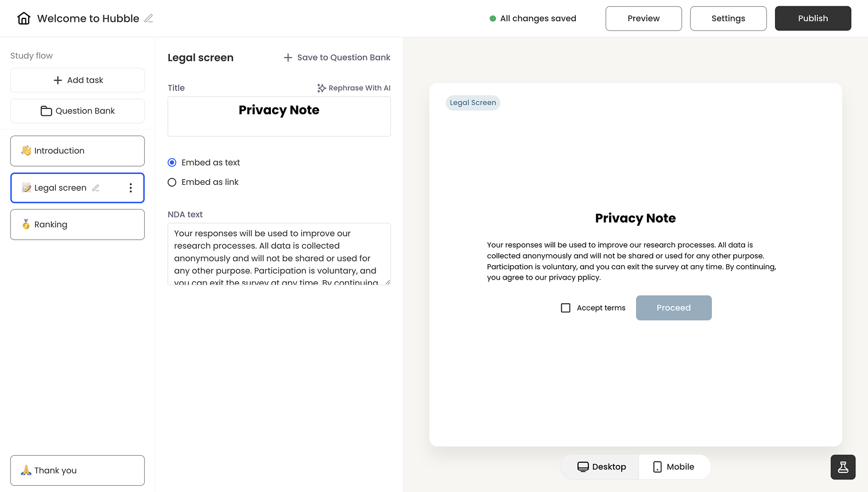The width and height of the screenshot is (868, 492).
Task: Open Legal screen three-dot options menu
Action: 131,188
